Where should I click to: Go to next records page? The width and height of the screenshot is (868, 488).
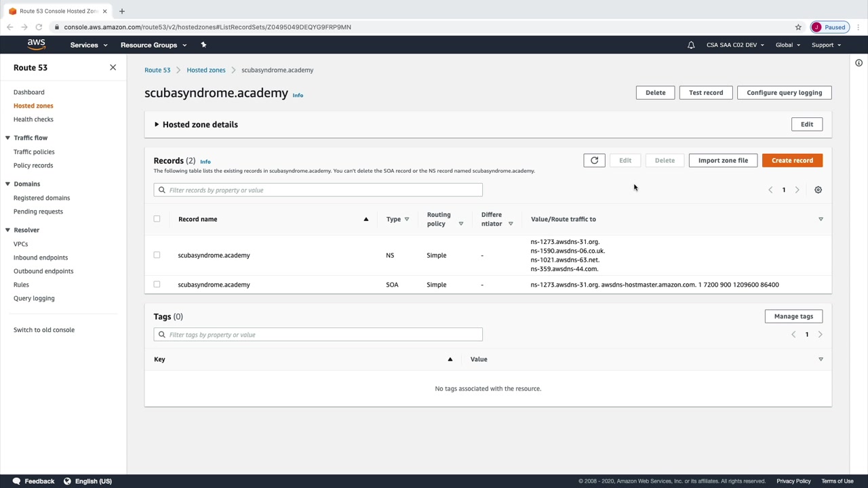(x=797, y=190)
